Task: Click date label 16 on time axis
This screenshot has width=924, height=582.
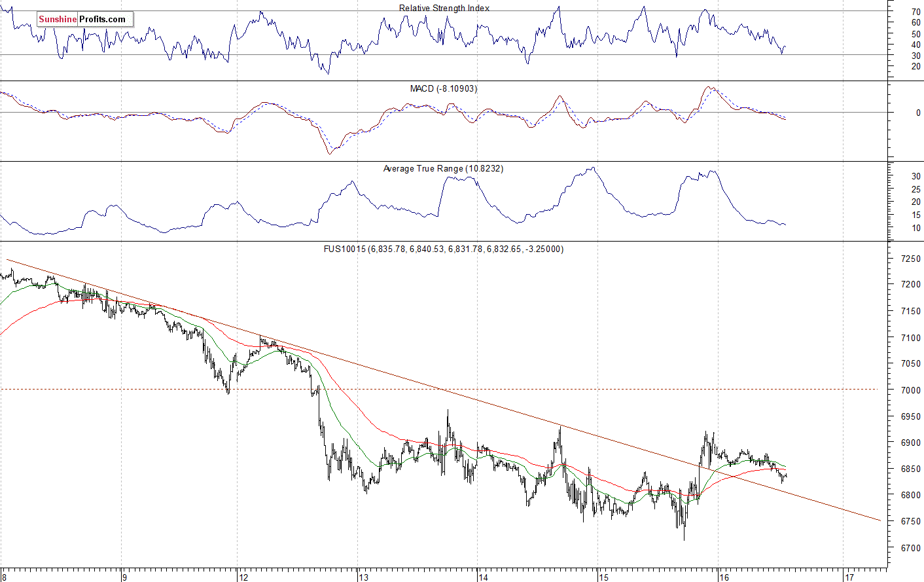Action: [723, 577]
